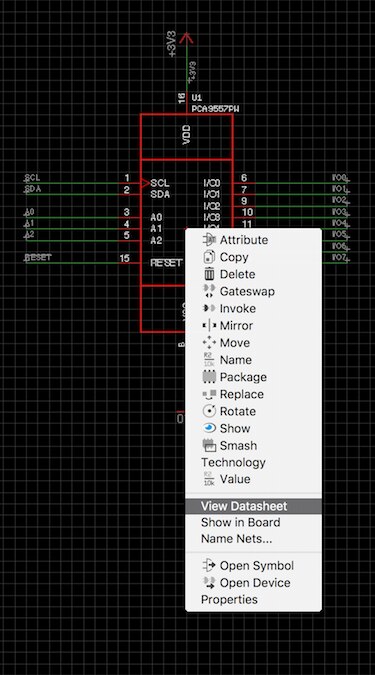Click the VDD label in the chip
The width and height of the screenshot is (375, 675).
[x=187, y=135]
